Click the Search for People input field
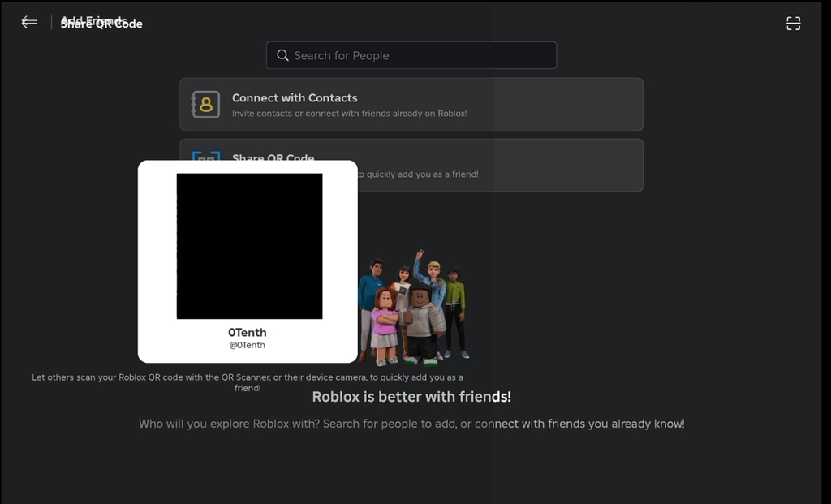 coord(411,54)
